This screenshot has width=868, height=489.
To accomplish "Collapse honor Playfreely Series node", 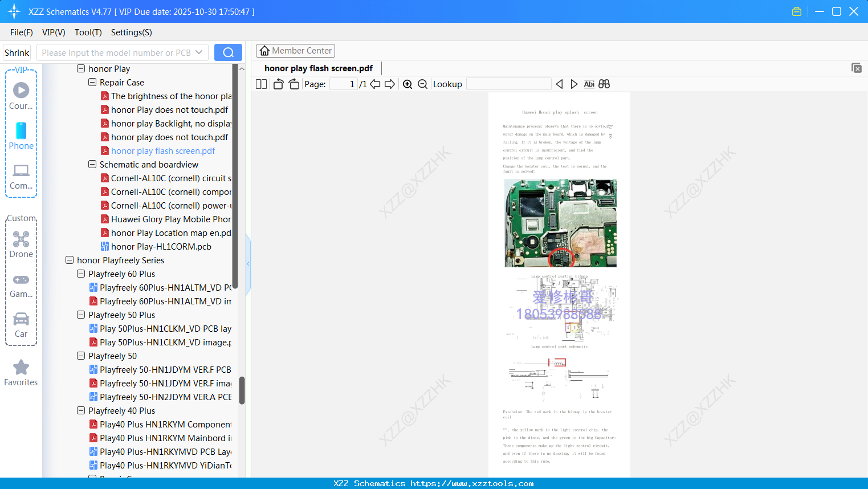I will pyautogui.click(x=70, y=260).
